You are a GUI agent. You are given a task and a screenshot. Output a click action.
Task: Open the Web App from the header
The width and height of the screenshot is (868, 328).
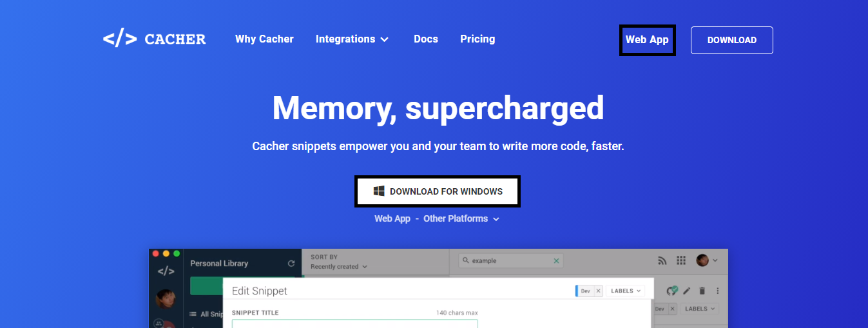[647, 40]
